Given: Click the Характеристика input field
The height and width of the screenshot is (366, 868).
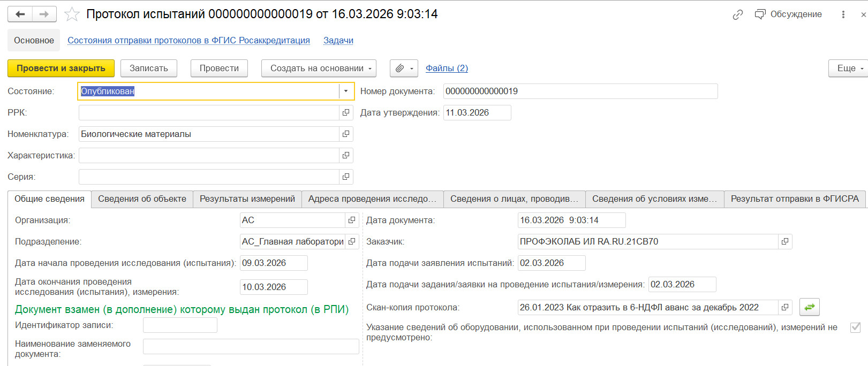Looking at the screenshot, I should pos(209,156).
